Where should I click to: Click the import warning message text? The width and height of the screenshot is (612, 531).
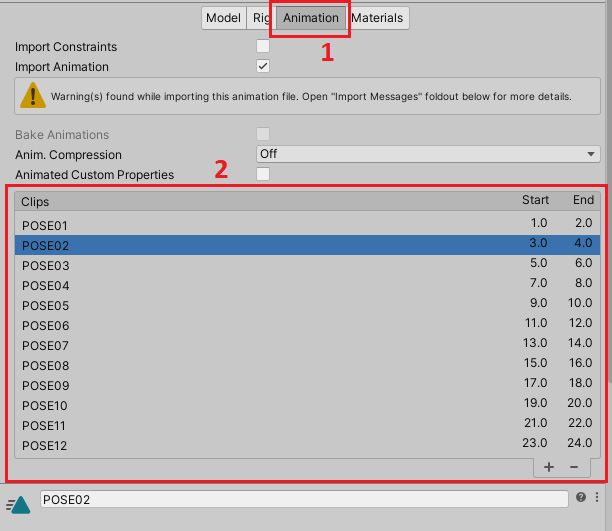311,96
